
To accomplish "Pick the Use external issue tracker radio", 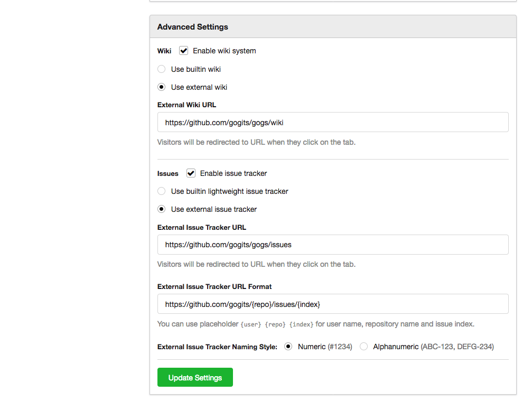I will coord(162,209).
